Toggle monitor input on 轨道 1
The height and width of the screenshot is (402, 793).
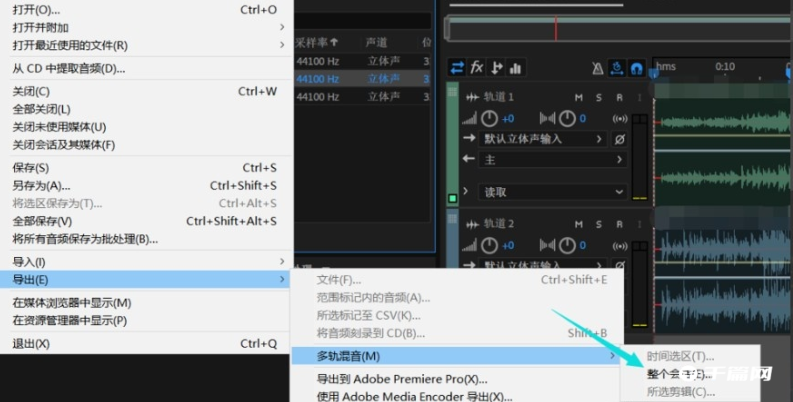tap(620, 119)
